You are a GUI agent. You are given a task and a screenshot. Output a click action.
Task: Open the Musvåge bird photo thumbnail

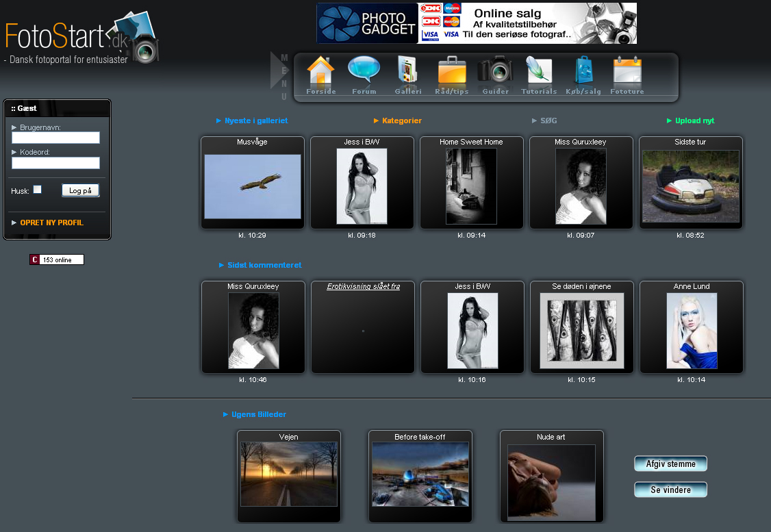tap(253, 186)
